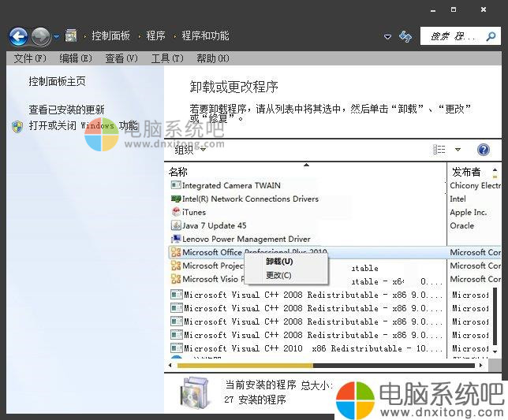
Task: Open help with the blue question icon
Action: tap(484, 150)
